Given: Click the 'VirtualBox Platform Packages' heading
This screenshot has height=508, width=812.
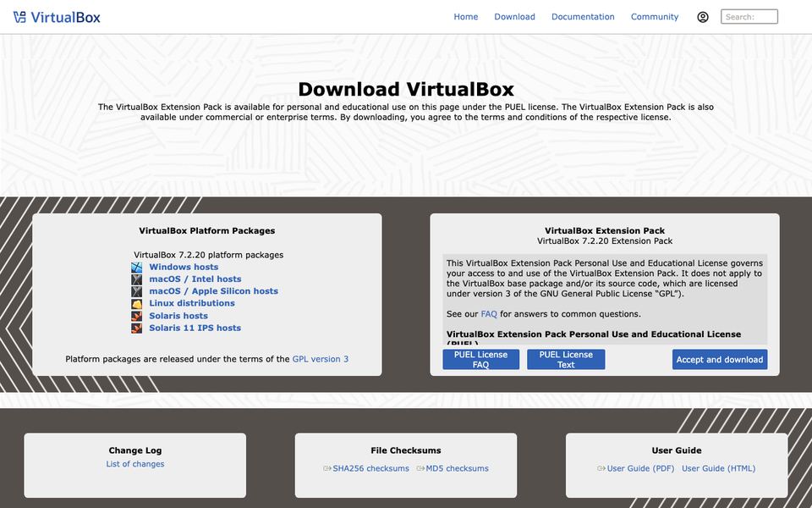Looking at the screenshot, I should click(x=207, y=230).
